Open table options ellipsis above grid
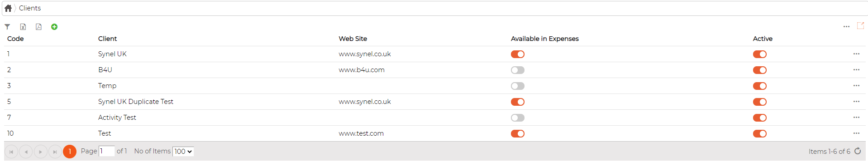The height and width of the screenshot is (167, 868). pyautogui.click(x=846, y=27)
